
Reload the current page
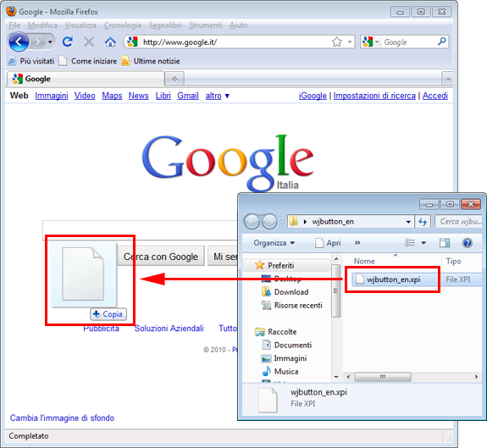click(x=68, y=41)
